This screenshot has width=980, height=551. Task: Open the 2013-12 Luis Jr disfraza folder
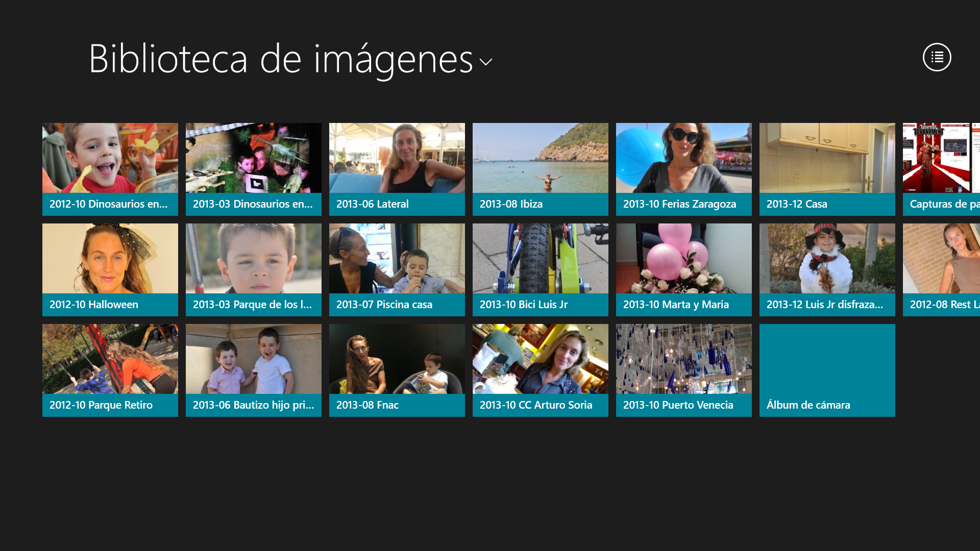pyautogui.click(x=827, y=269)
